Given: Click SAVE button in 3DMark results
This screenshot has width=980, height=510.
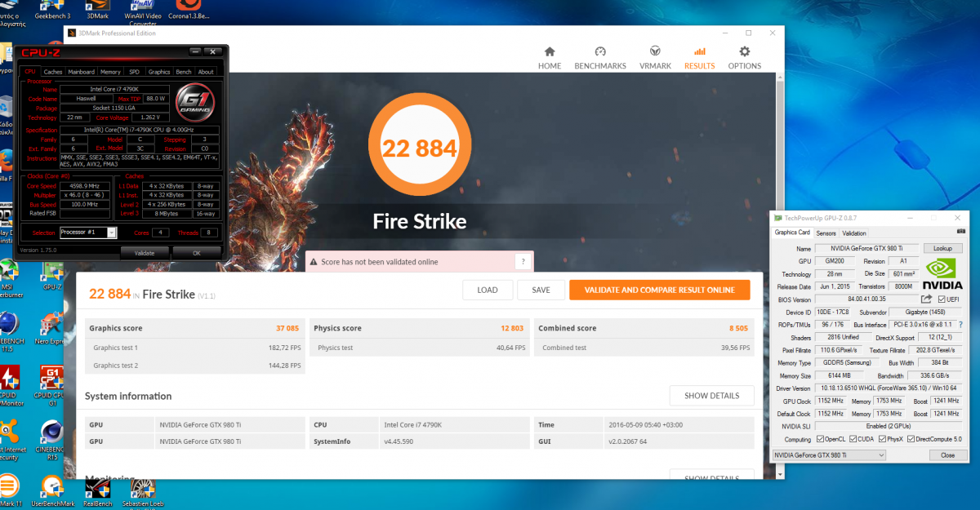Looking at the screenshot, I should [x=541, y=290].
